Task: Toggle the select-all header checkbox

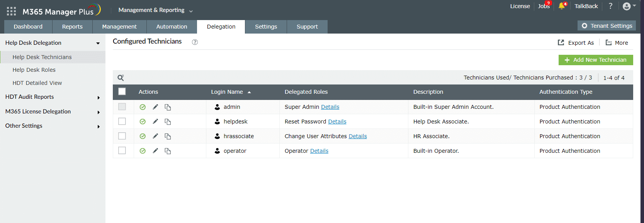Action: (122, 92)
